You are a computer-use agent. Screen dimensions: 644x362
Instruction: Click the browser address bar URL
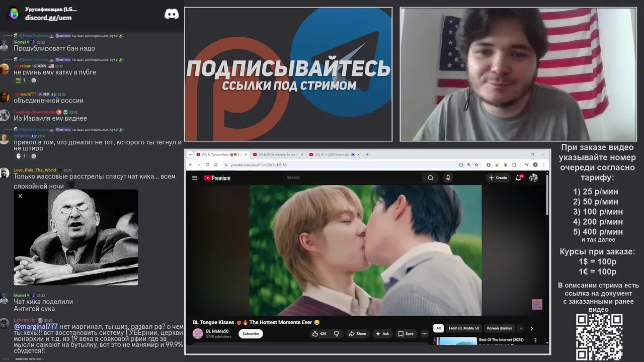click(x=259, y=165)
